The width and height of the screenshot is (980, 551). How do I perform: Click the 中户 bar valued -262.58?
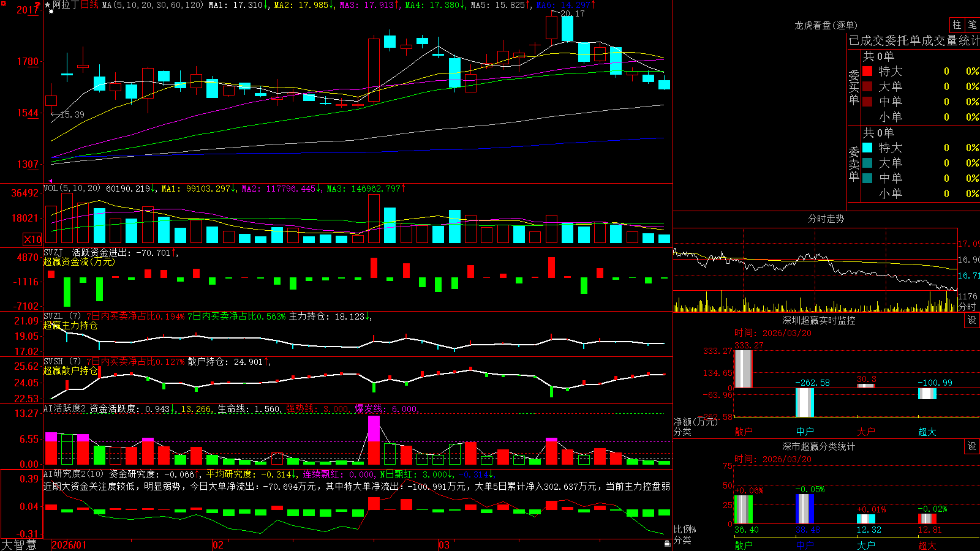(805, 402)
